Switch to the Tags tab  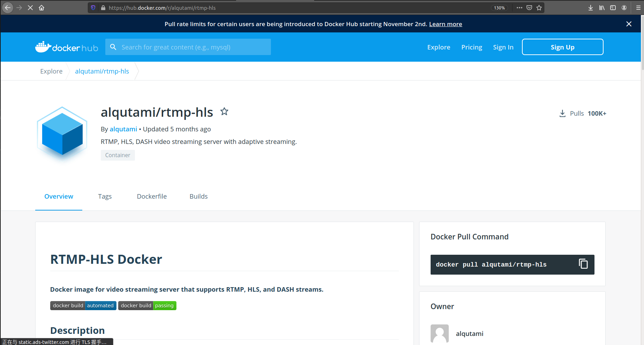(x=105, y=196)
